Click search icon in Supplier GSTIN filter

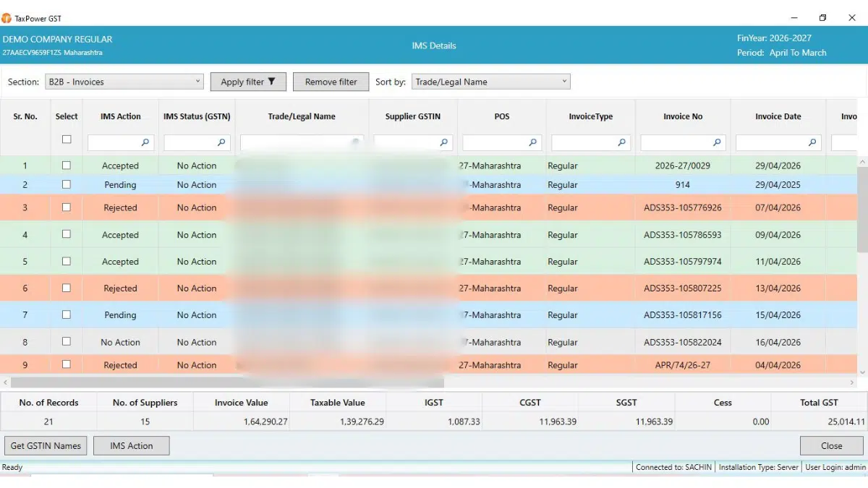pos(444,143)
